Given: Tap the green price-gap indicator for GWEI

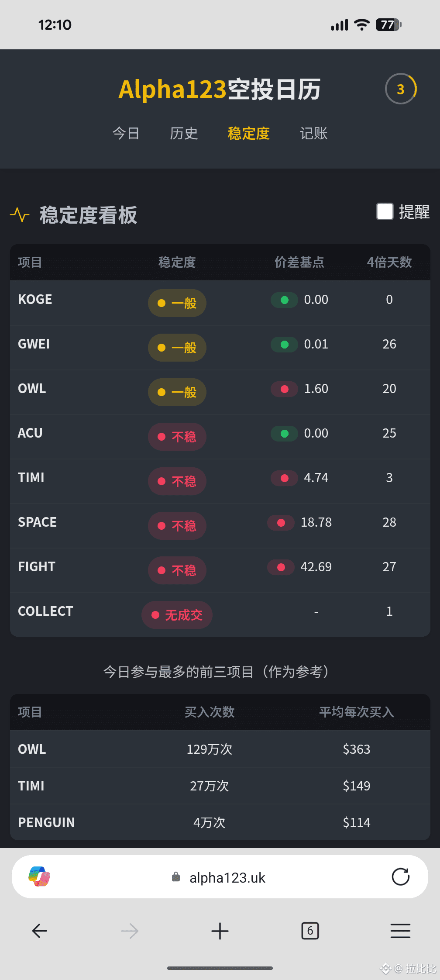Looking at the screenshot, I should point(285,345).
